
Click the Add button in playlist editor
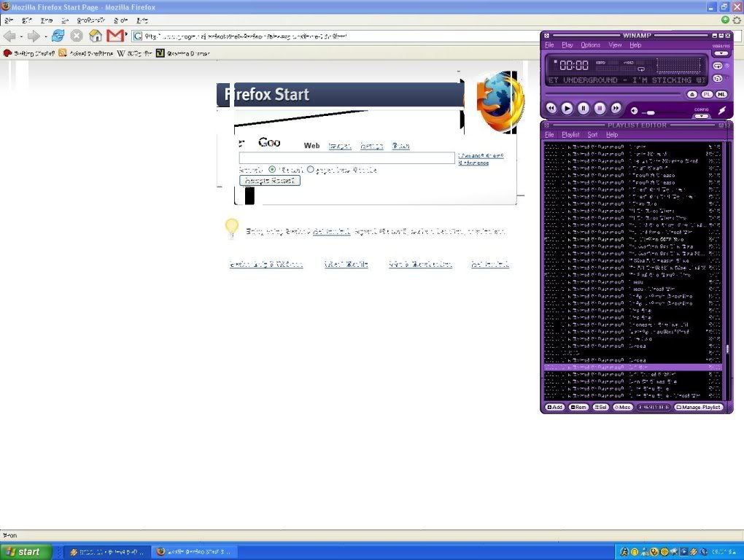pyautogui.click(x=555, y=407)
